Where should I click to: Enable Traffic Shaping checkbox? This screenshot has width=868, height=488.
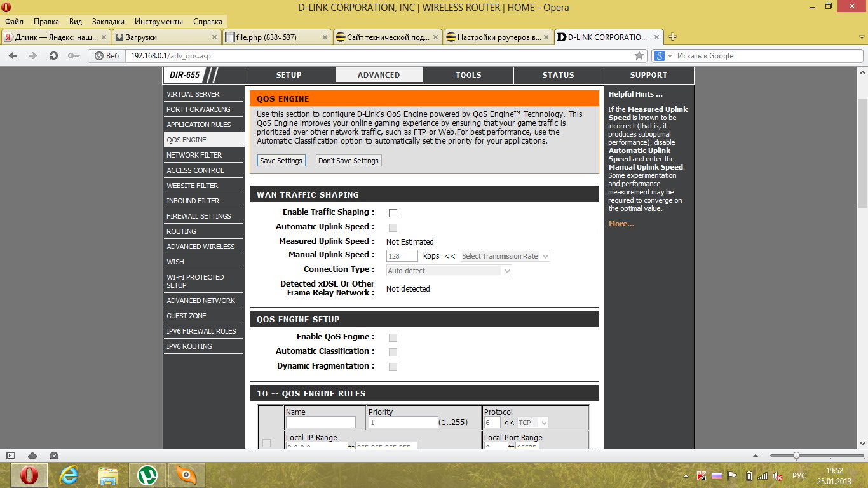pos(393,213)
